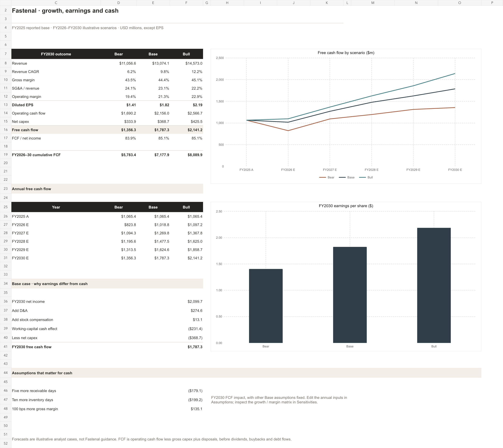Select the 'FY2027 E' row label
The image size is (503, 448).
20,233
